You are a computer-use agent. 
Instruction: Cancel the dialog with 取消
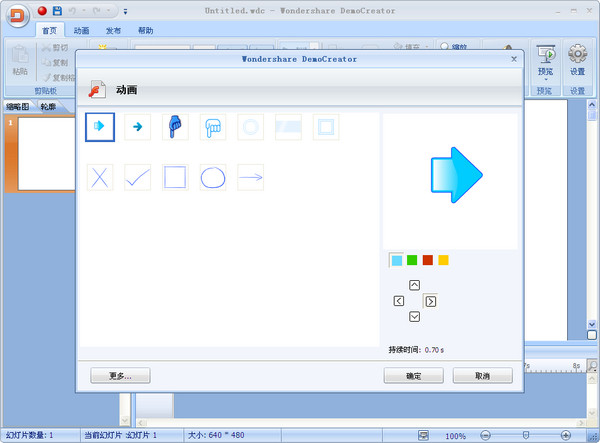(483, 376)
